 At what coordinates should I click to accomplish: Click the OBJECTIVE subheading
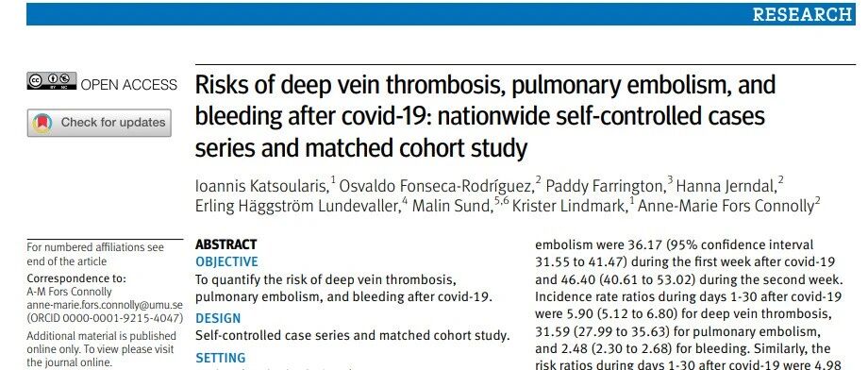tap(226, 262)
